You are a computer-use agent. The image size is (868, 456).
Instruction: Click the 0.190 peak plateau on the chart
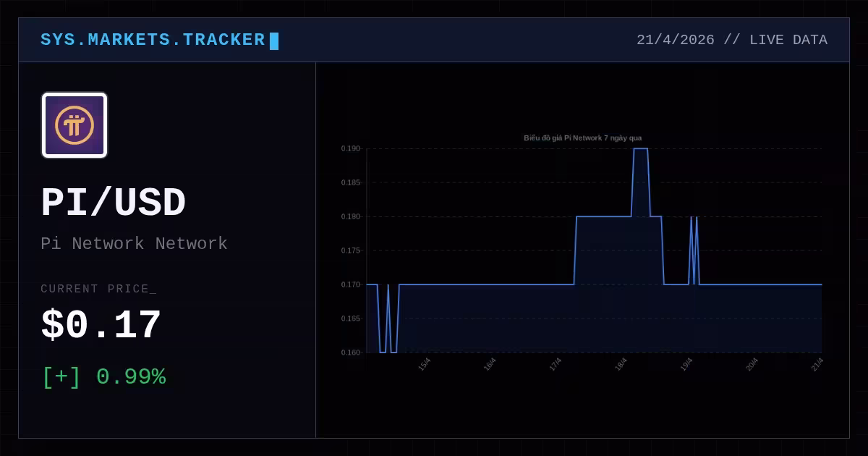tap(641, 148)
